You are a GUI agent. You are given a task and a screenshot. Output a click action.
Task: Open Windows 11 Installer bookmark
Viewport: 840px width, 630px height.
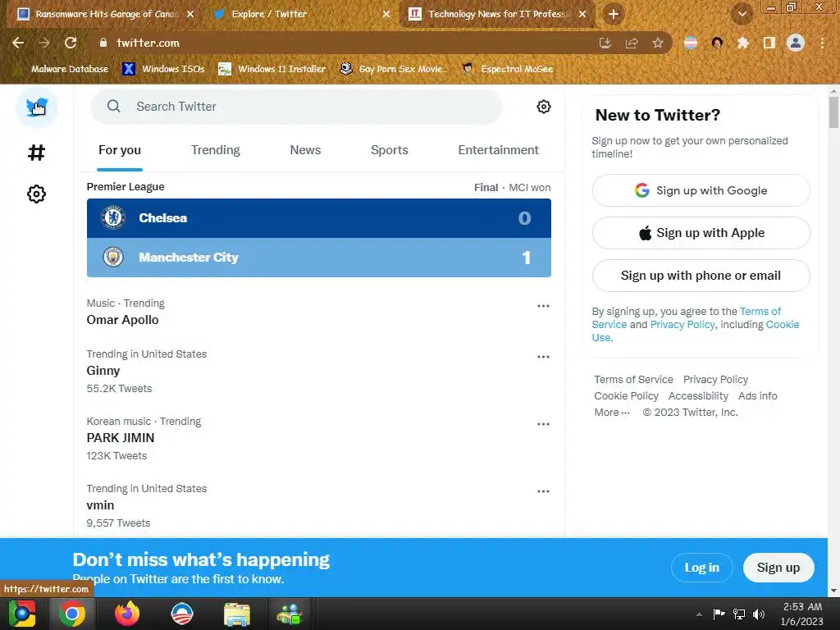272,69
